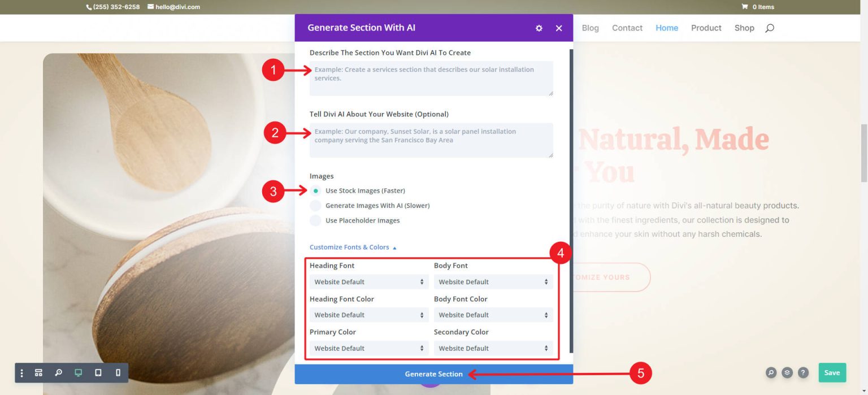
Task: Choose Generate Images With AI
Action: [315, 205]
